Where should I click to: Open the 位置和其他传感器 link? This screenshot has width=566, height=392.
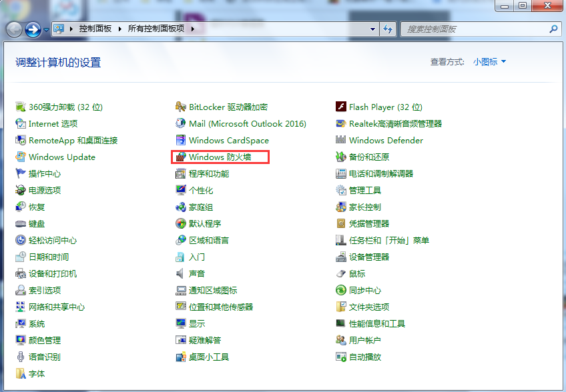point(220,307)
